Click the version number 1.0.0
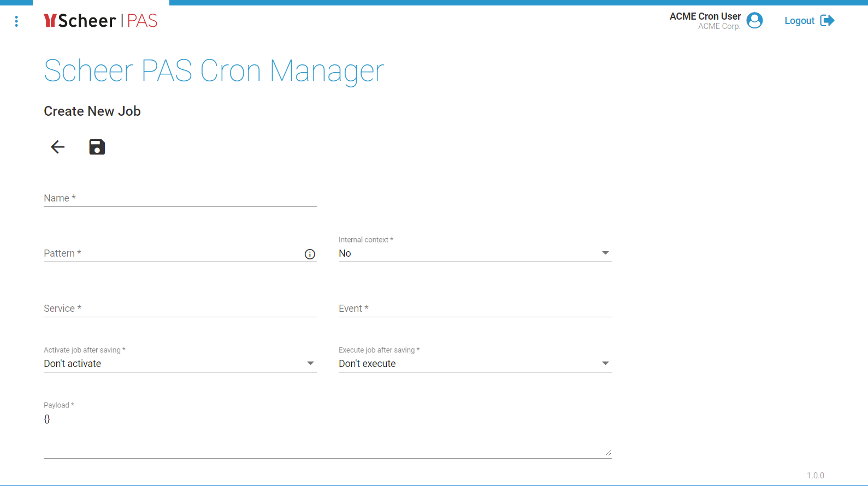Image resolution: width=868 pixels, height=486 pixels. tap(816, 476)
